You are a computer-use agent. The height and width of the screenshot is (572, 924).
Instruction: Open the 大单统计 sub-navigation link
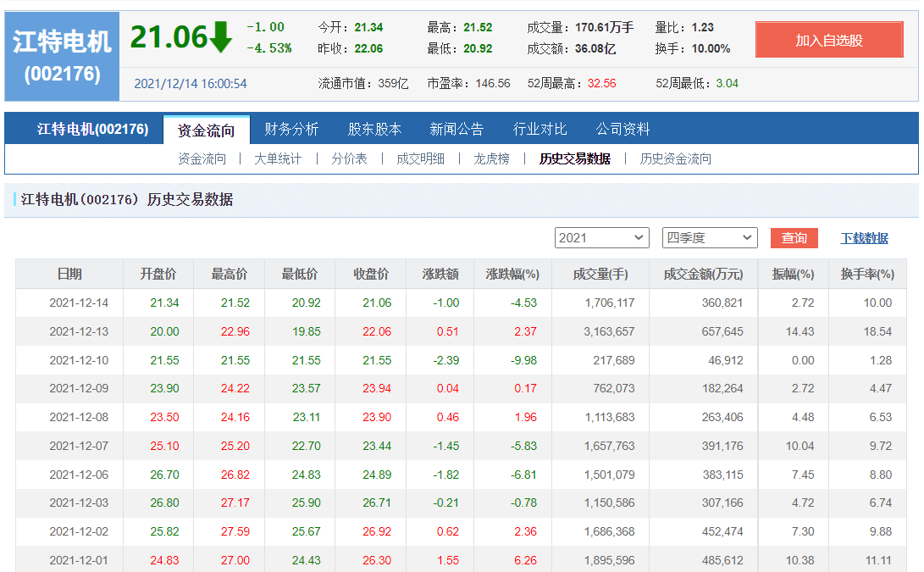(x=278, y=158)
